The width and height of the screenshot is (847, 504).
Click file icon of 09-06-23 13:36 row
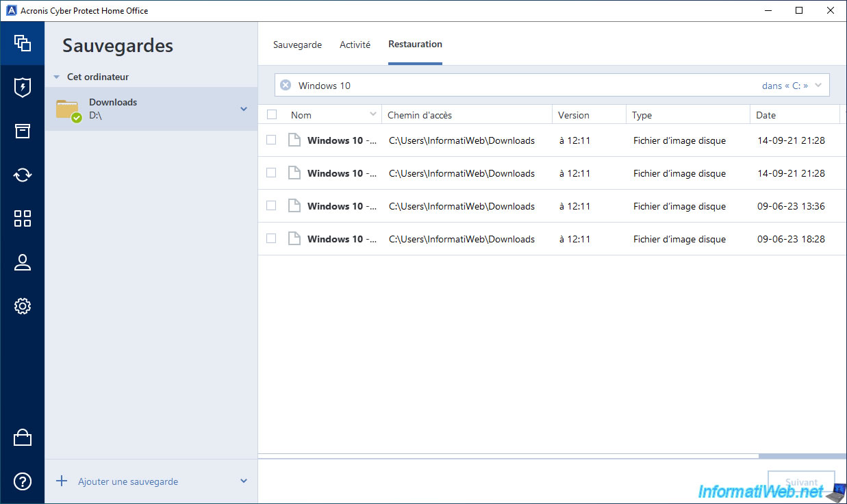coord(294,206)
